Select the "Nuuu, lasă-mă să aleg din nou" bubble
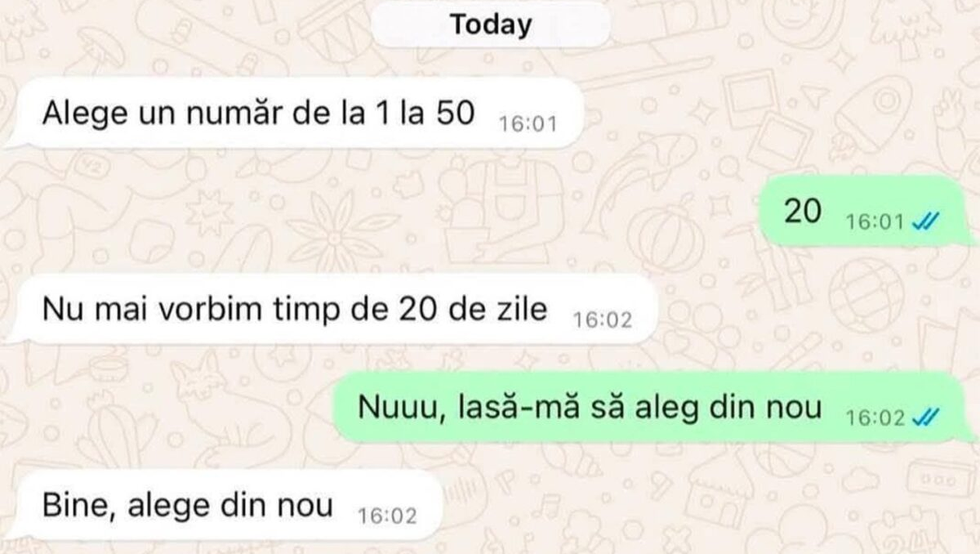 652,408
